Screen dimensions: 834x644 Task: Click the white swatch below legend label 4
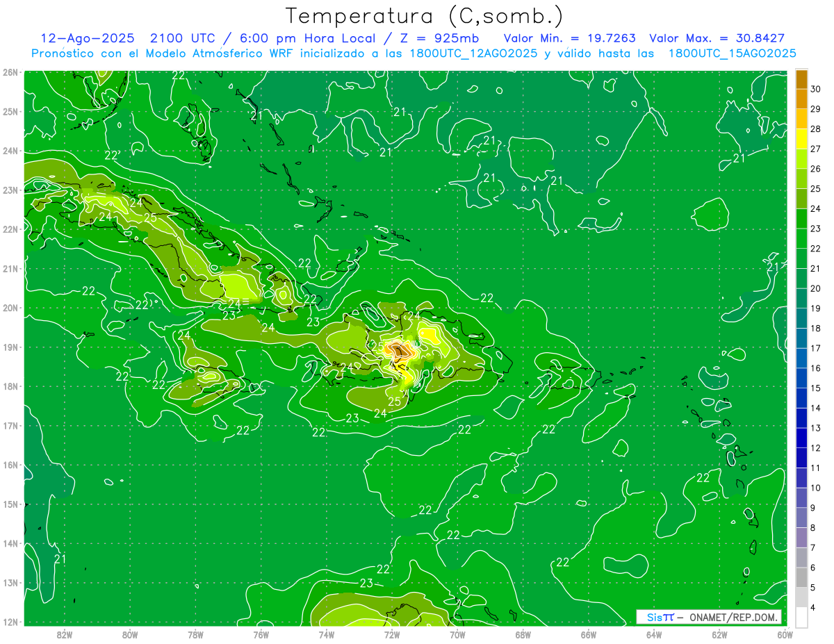(x=801, y=617)
